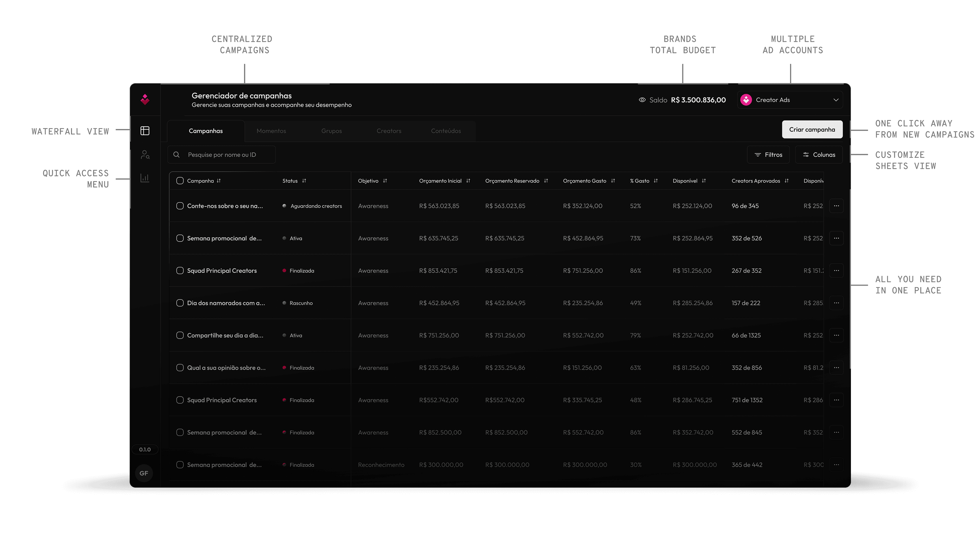Viewport: 980px width, 543px height.
Task: Focus the Pesquise por nome ou ID field
Action: pos(221,155)
